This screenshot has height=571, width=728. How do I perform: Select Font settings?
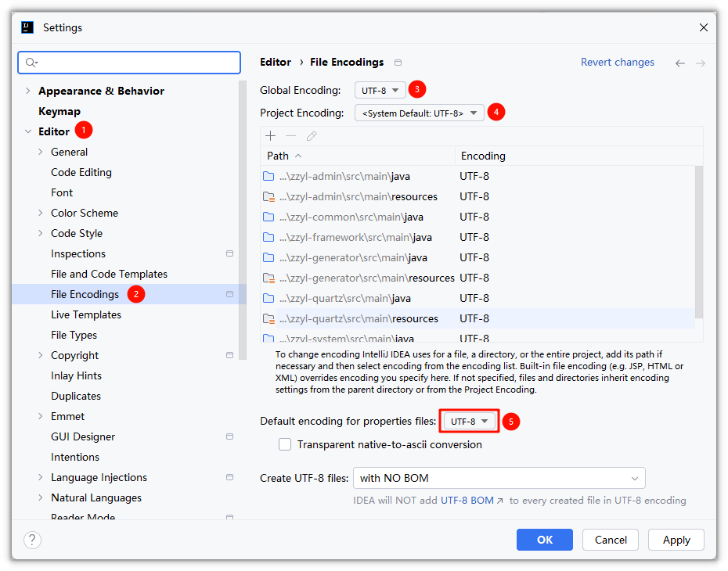point(62,192)
